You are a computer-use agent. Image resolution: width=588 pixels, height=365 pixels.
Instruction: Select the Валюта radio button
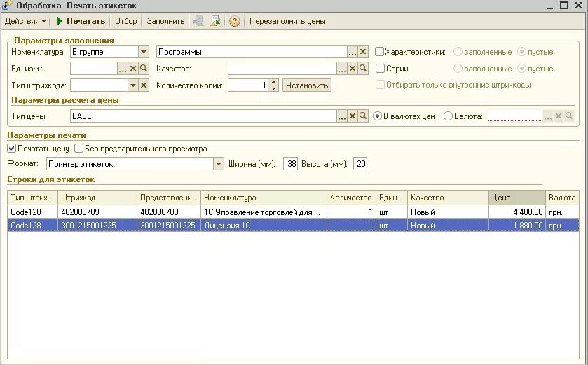click(x=448, y=116)
